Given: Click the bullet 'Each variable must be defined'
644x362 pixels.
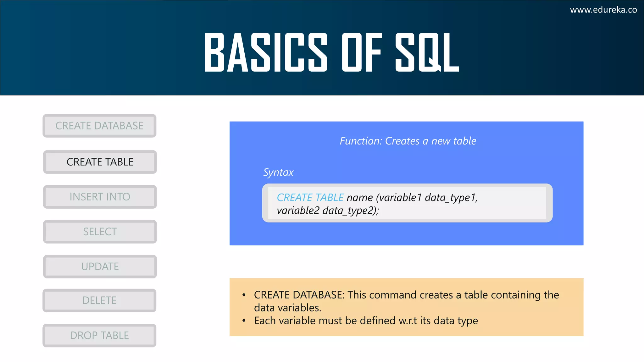Looking at the screenshot, I should pos(366,321).
